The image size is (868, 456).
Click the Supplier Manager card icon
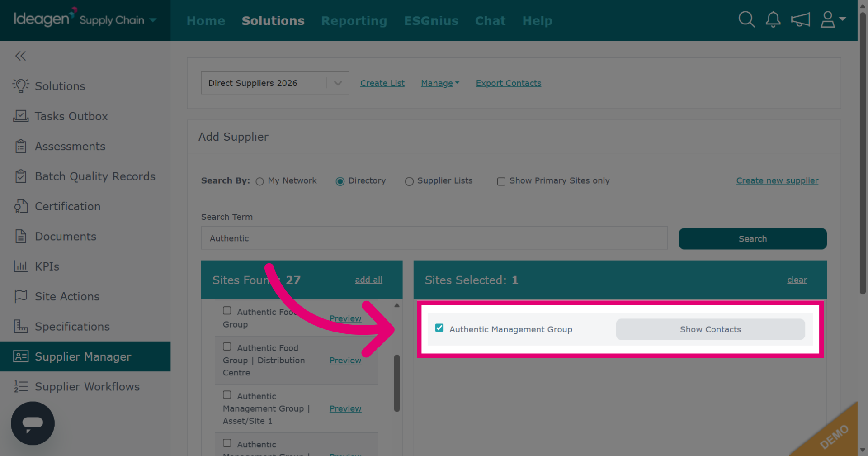click(20, 356)
